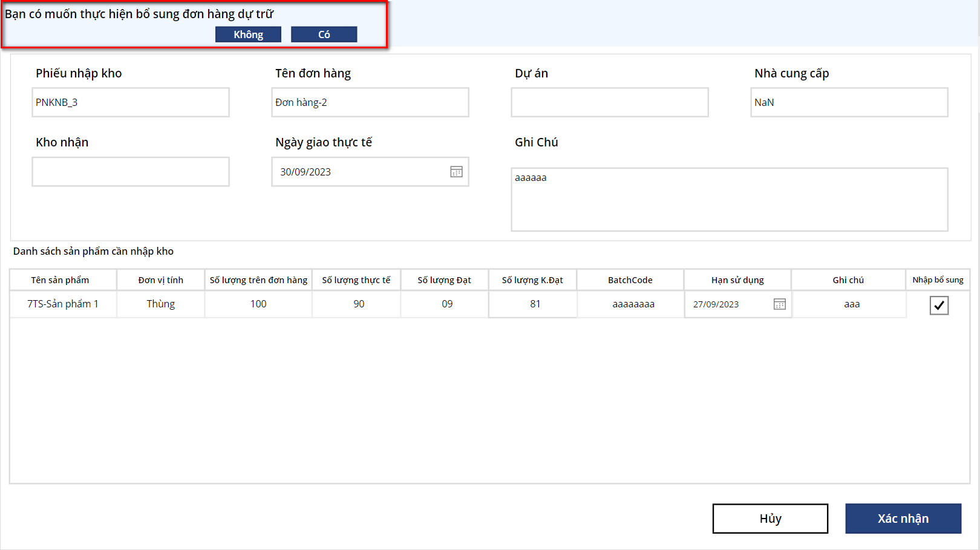980x550 pixels.
Task: Select the 7TS-Sản phẩm 1 product cell
Action: 63,304
